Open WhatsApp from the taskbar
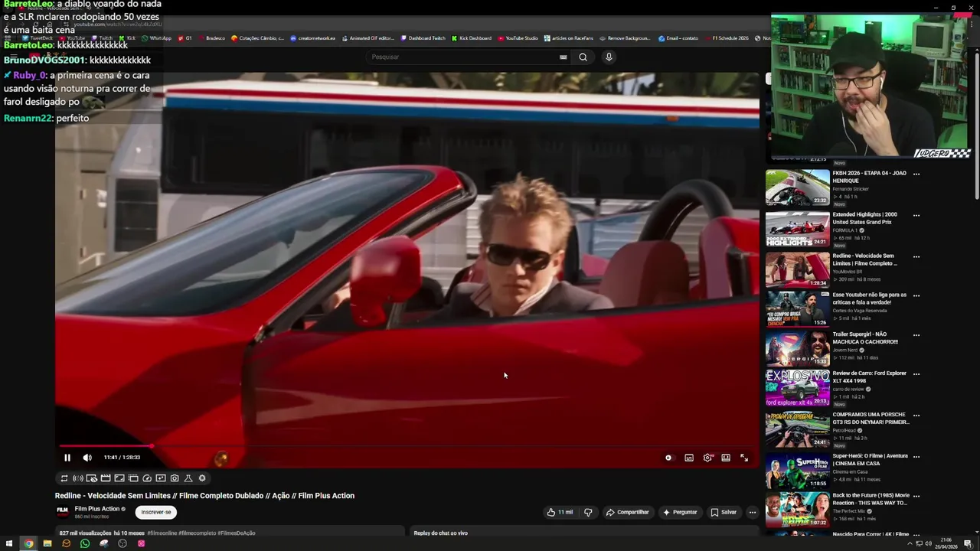 point(85,543)
